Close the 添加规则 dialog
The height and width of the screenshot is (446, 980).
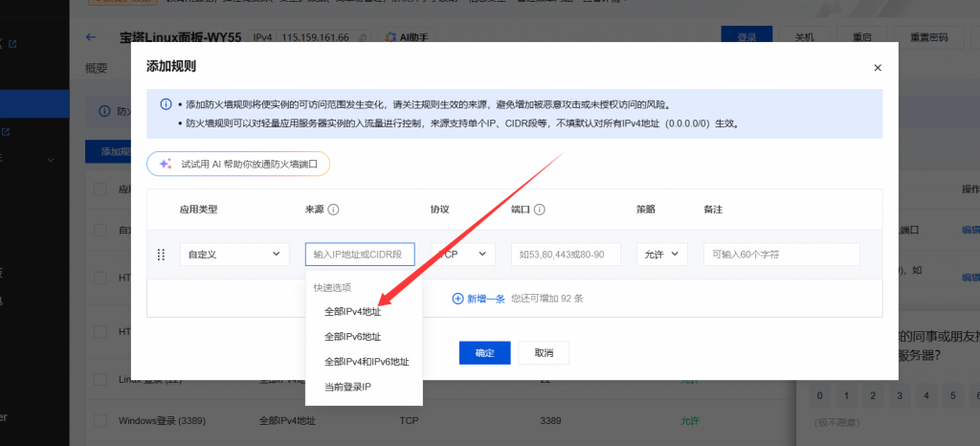coord(878,67)
